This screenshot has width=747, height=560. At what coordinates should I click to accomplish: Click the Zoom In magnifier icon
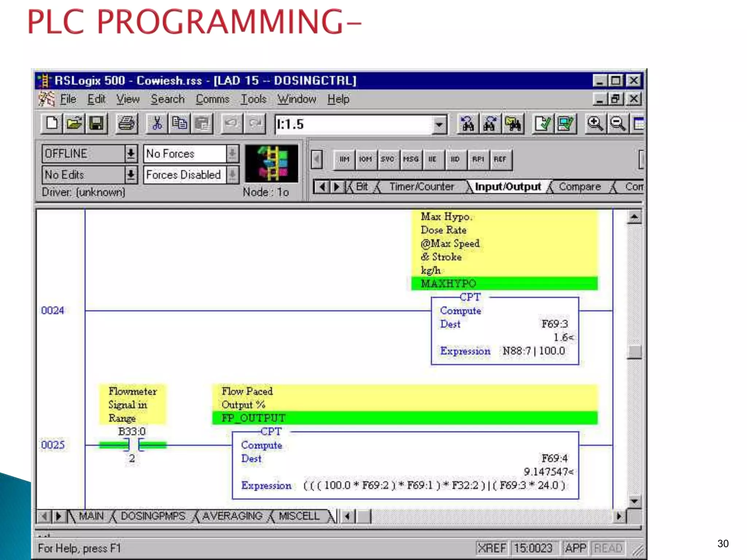coord(595,124)
